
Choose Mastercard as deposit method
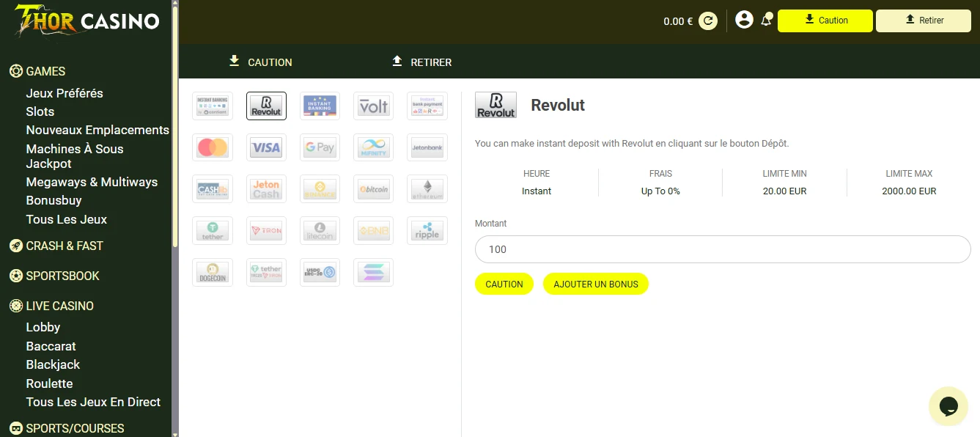click(x=213, y=147)
